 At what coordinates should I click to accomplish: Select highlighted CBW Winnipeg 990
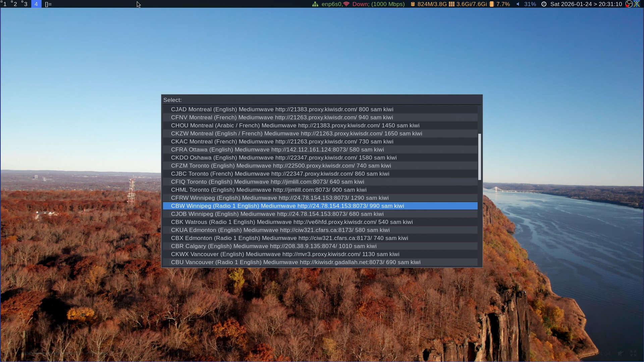tap(320, 206)
